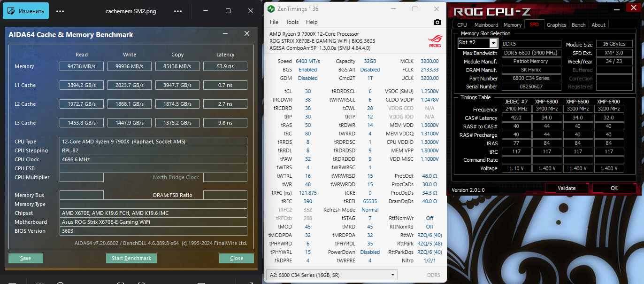644x284 pixels.
Task: Click the DRAM Manuf. value SK Hynix
Action: click(x=531, y=70)
